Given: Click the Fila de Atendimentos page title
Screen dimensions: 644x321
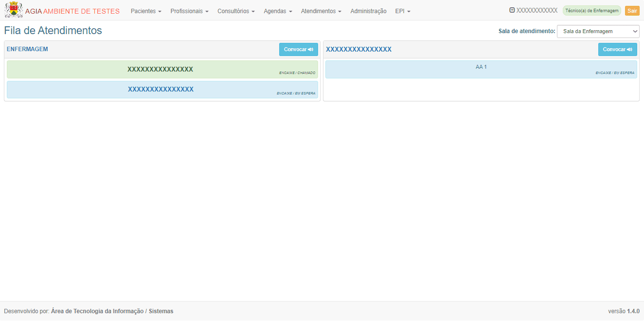Looking at the screenshot, I should [x=53, y=31].
